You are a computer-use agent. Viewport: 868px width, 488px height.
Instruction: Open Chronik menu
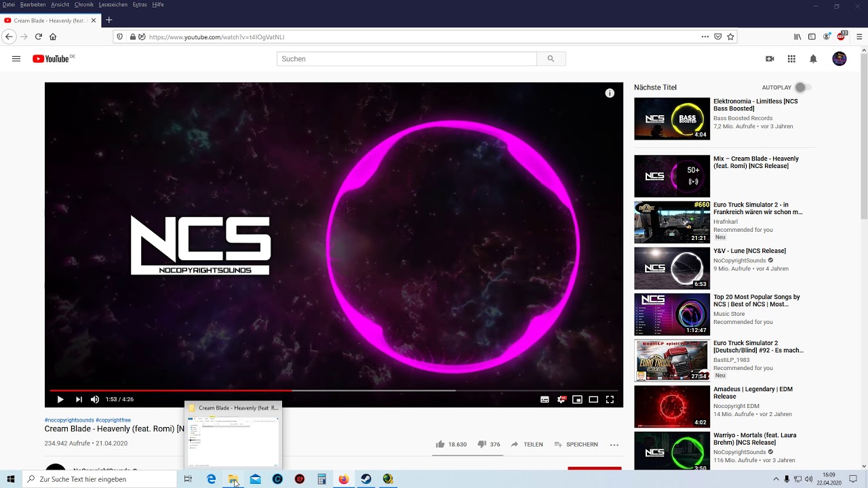click(84, 5)
